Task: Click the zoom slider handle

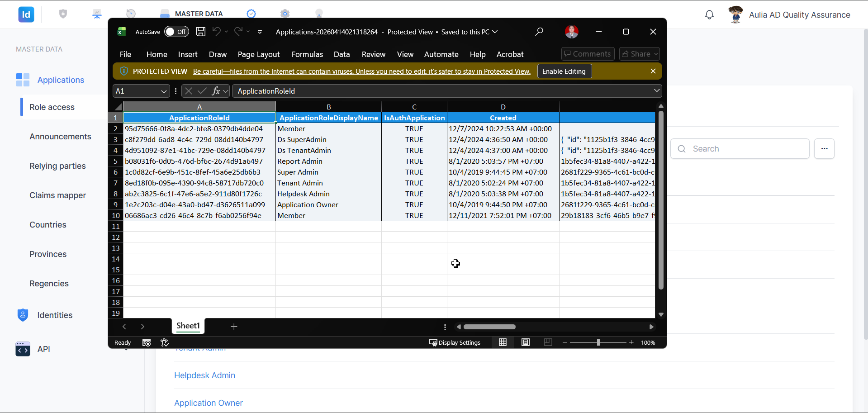Action: (598, 342)
